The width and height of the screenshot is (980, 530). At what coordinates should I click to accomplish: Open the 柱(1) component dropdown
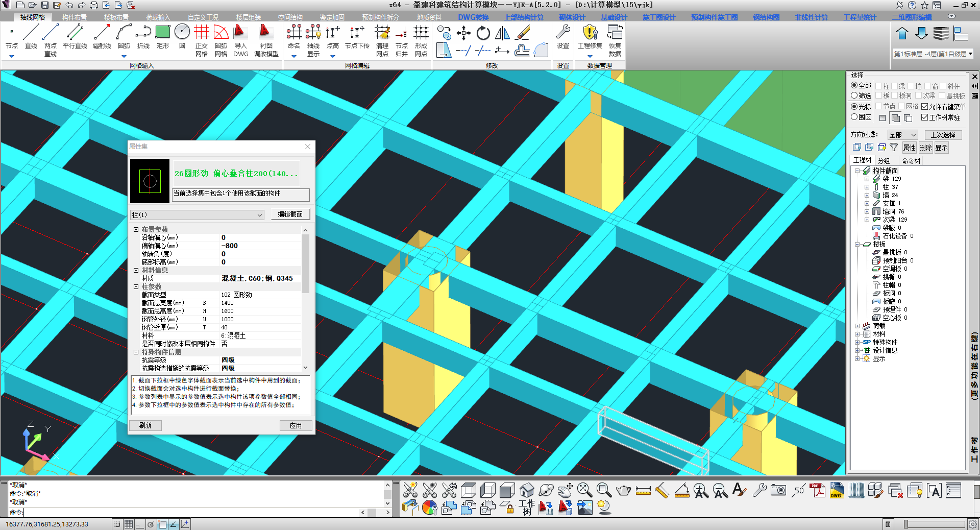[197, 215]
